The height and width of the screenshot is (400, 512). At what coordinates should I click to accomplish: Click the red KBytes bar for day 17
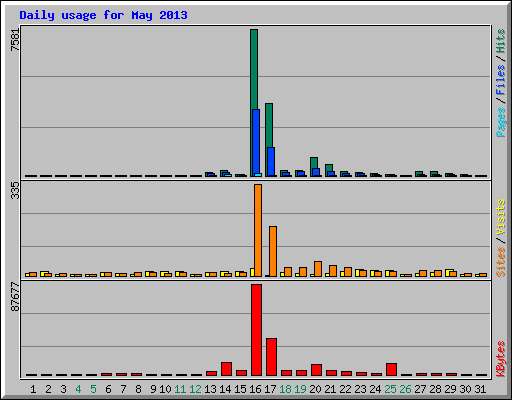[x=272, y=357]
